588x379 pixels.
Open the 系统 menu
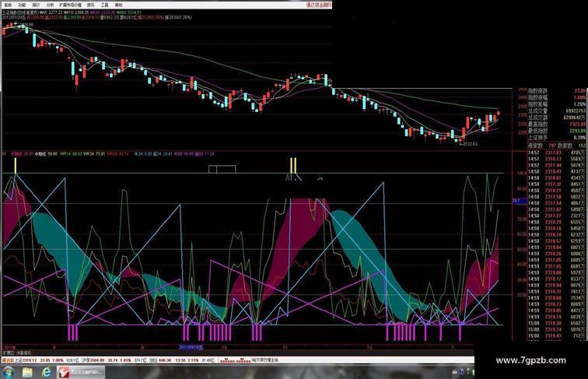pos(8,5)
